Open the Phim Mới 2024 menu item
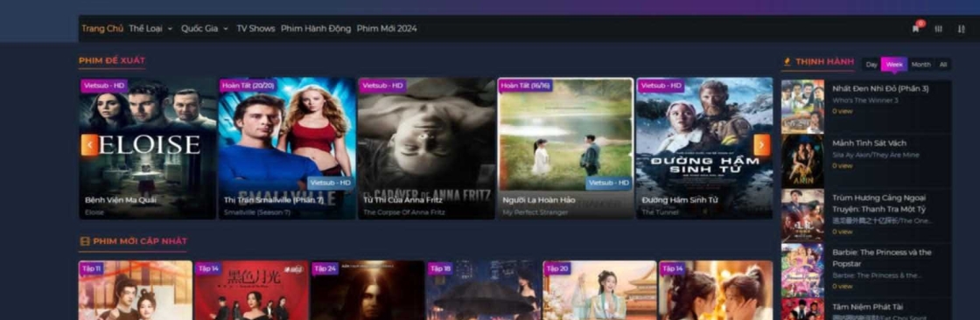 tap(387, 29)
